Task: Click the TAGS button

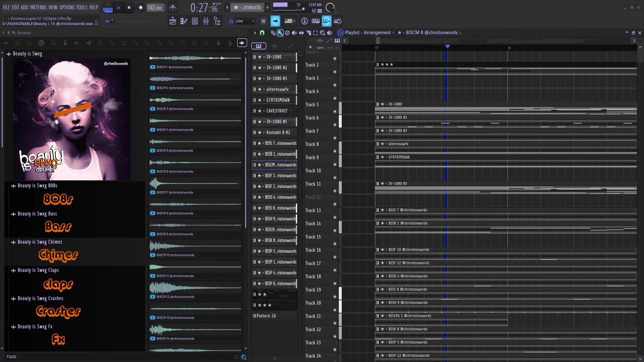Action: pyautogui.click(x=11, y=357)
